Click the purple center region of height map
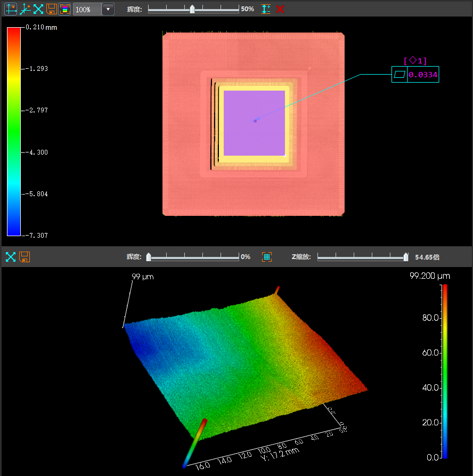 (x=255, y=123)
